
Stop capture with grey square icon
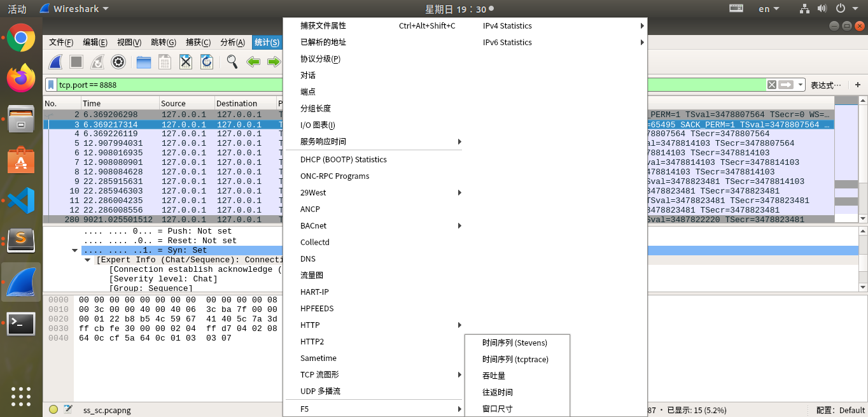(76, 62)
